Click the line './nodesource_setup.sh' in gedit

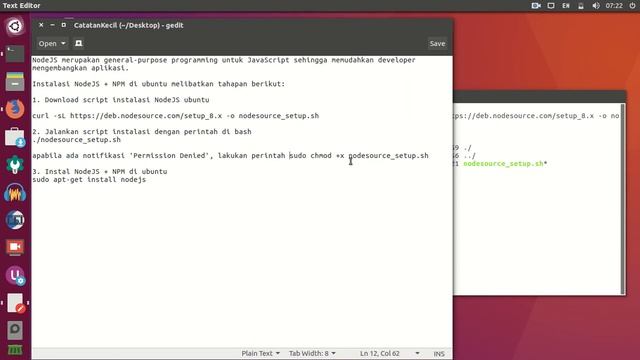76,140
